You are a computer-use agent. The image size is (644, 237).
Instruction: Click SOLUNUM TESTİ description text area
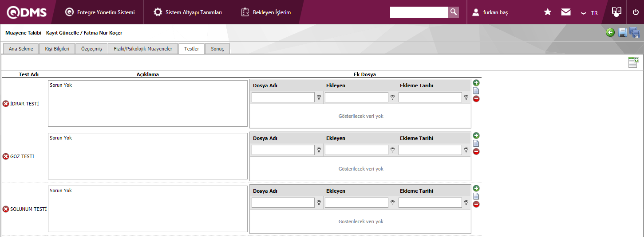148,209
